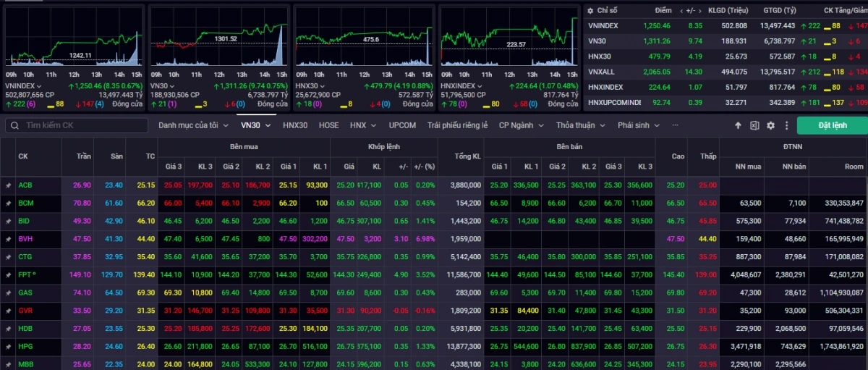The height and width of the screenshot is (370, 868).
Task: Open the BVH ticker link
Action: coord(25,239)
